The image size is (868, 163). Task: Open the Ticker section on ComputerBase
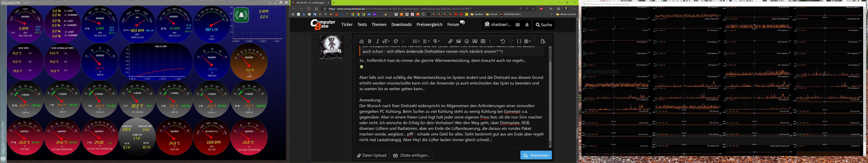click(347, 25)
